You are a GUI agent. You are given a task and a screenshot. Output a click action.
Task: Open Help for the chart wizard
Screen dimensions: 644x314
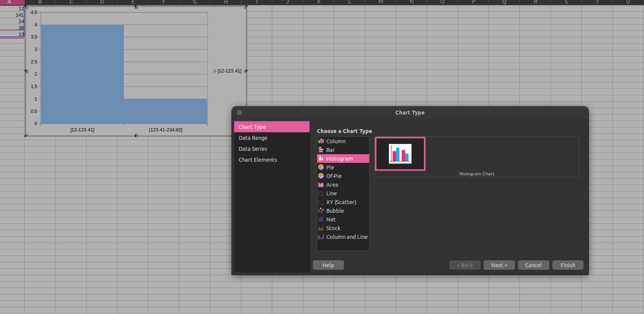click(328, 265)
